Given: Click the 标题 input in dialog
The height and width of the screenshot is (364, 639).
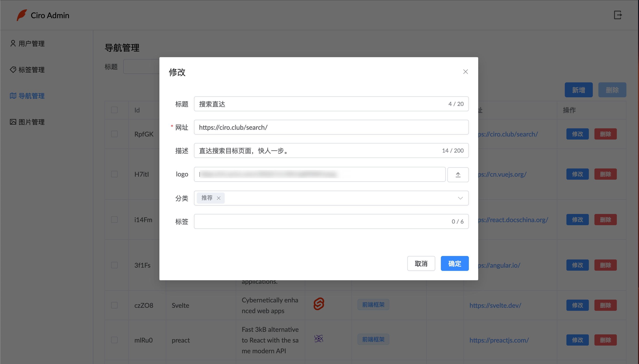Looking at the screenshot, I should pos(331,104).
